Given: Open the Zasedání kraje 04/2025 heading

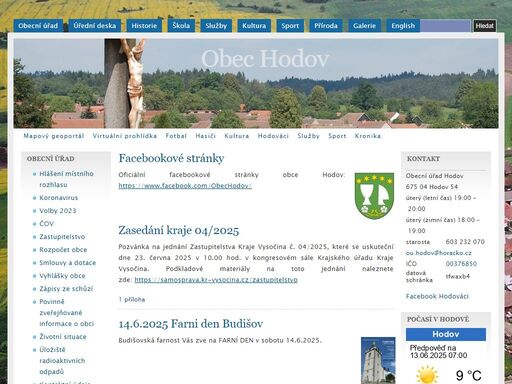Looking at the screenshot, I should (179, 230).
